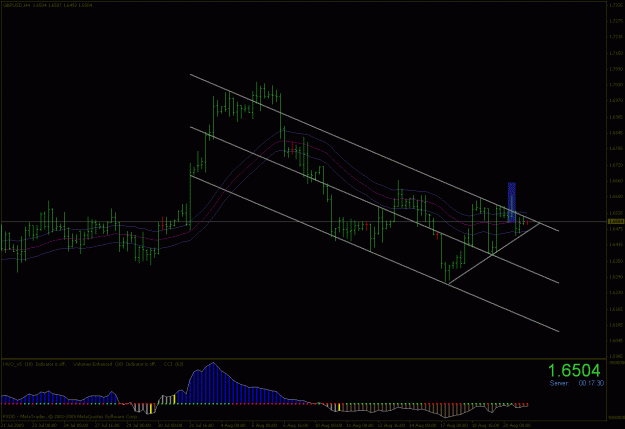Click the GBPUSD,H4 chart title text
This screenshot has height=429, width=625.
(x=15, y=6)
